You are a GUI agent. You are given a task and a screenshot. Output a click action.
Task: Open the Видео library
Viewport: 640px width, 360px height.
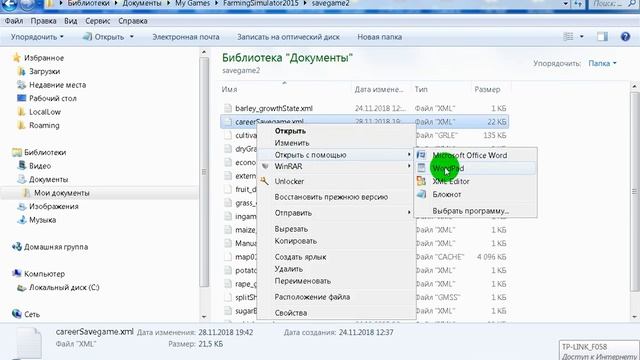tap(40, 166)
